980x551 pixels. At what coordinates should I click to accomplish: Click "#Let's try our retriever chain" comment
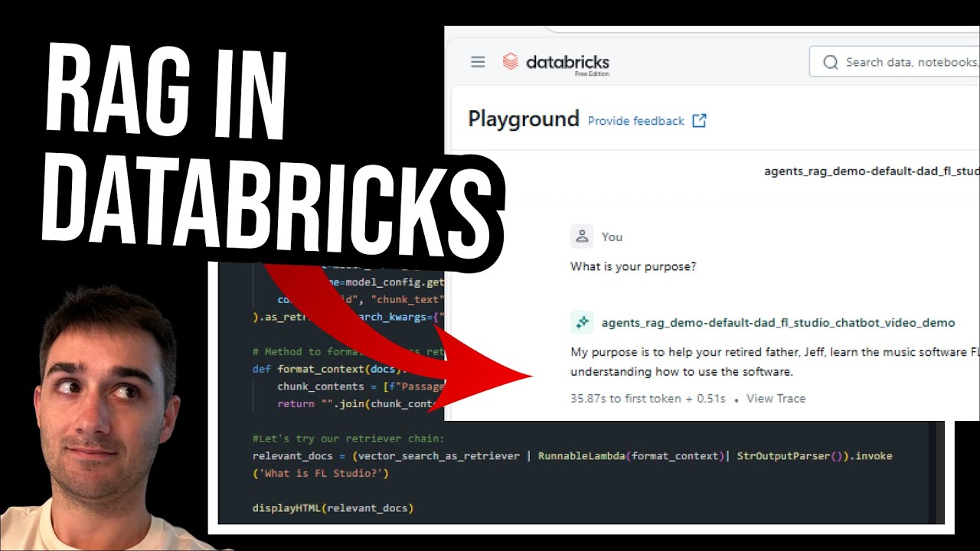pyautogui.click(x=348, y=439)
